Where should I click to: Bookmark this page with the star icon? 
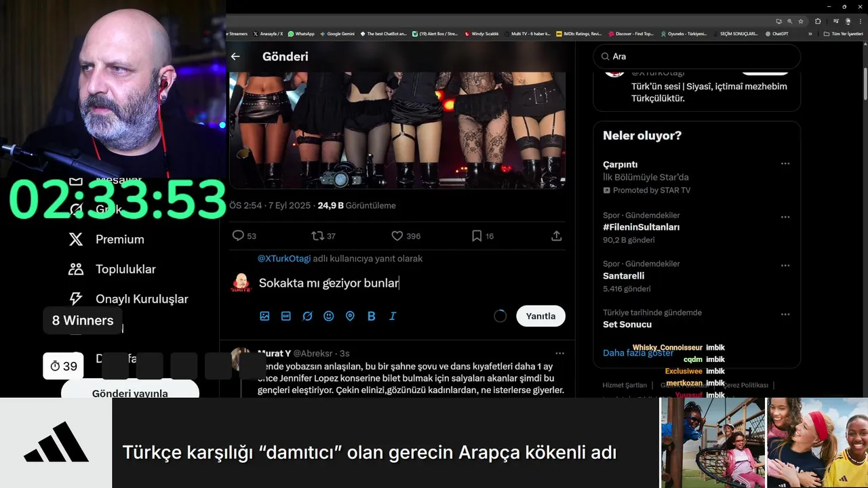(801, 21)
